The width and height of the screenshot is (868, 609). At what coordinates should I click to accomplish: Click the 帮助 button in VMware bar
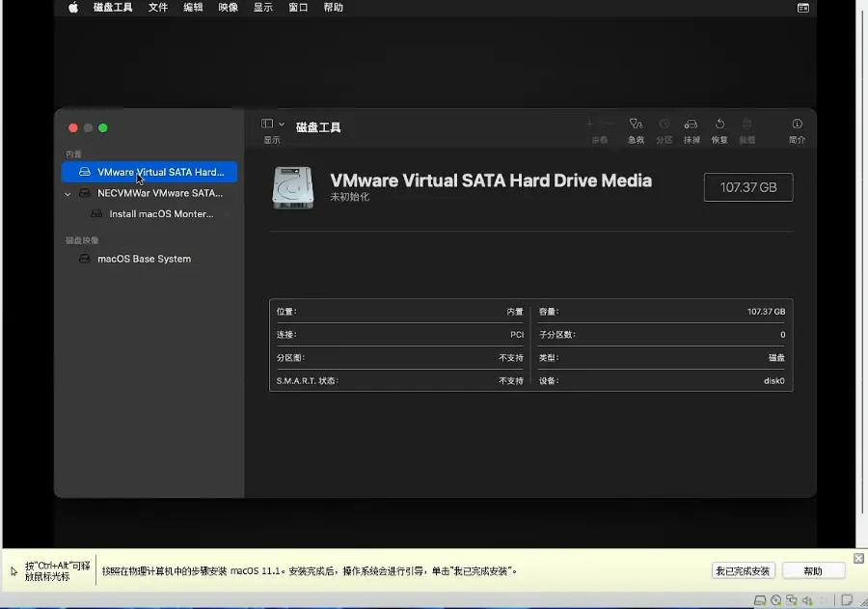click(813, 570)
